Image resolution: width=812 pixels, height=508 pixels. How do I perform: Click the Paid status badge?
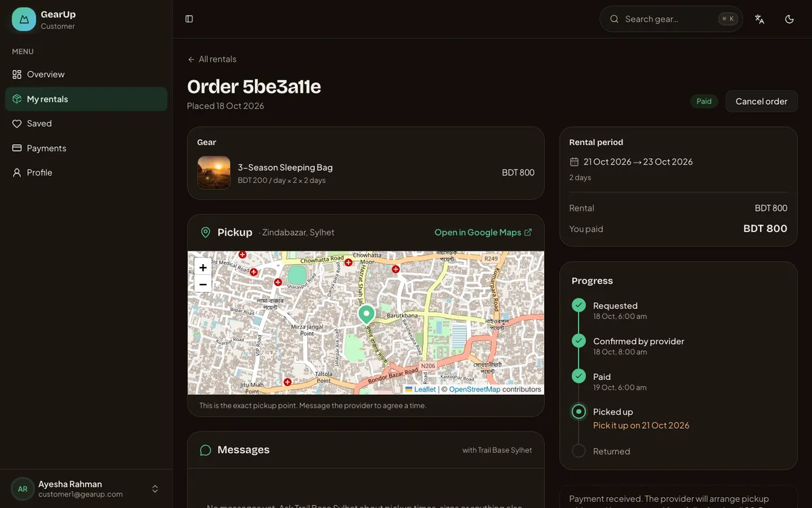(x=704, y=102)
